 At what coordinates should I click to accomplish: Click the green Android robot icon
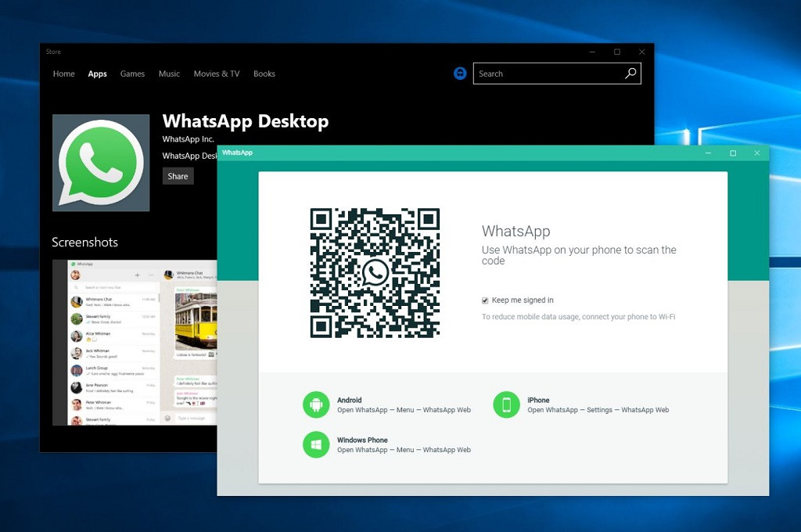316,404
